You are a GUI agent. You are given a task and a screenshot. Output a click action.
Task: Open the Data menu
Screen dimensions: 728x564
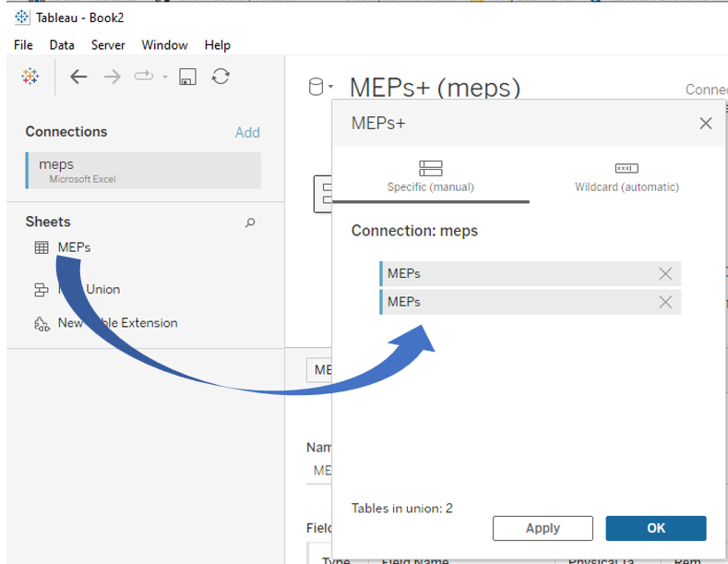click(x=62, y=45)
